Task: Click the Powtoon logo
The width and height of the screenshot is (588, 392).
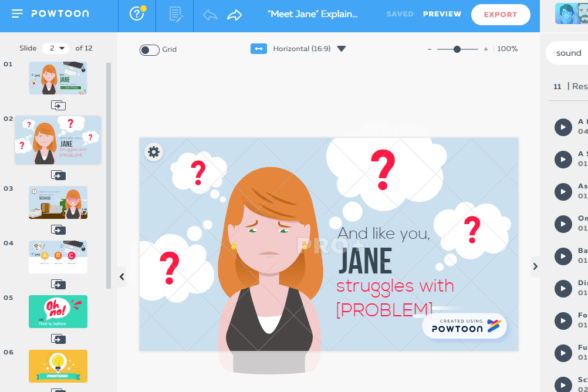Action: [x=60, y=14]
